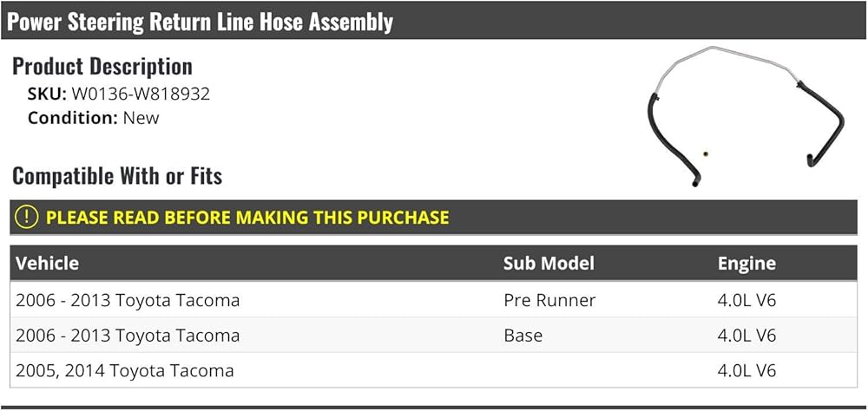Click '2006 - 2013 Toyota Tacoma' in the Pre Runner row
This screenshot has width=868, height=411.
point(128,300)
